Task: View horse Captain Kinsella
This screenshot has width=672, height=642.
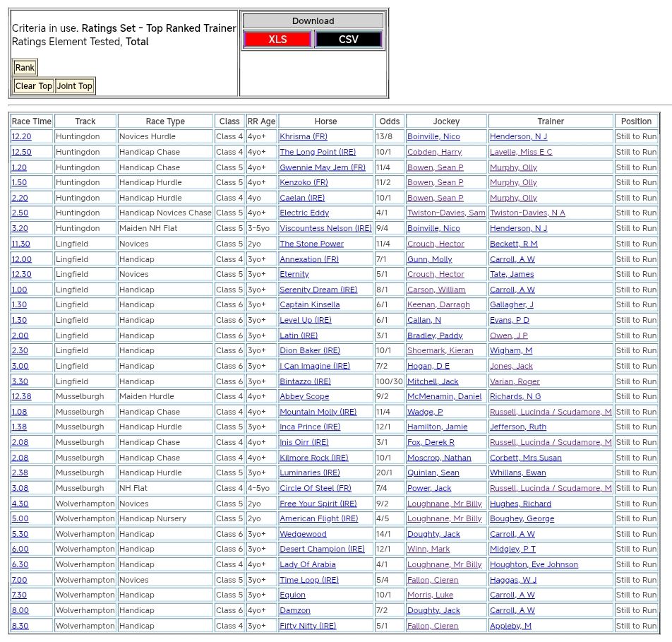Action: (x=309, y=304)
